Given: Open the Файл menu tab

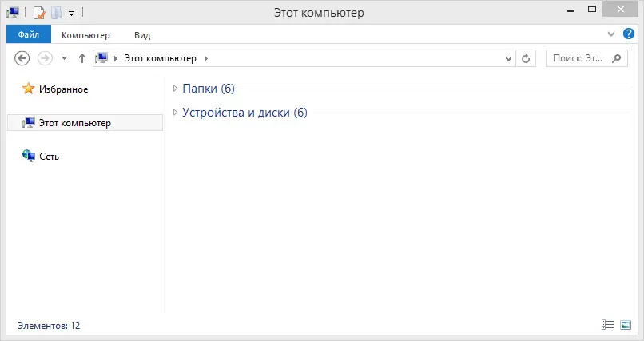Looking at the screenshot, I should pos(29,34).
